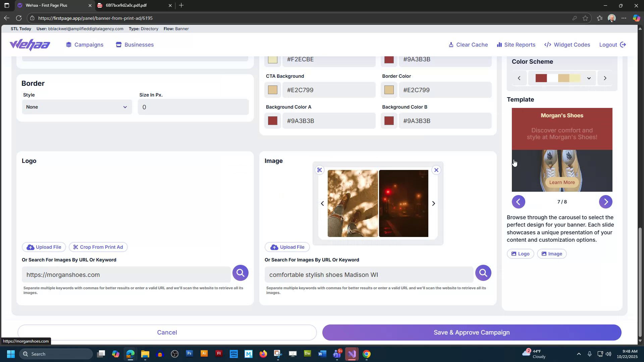
Task: Click the Wehaa logo in the header
Action: click(30, 45)
